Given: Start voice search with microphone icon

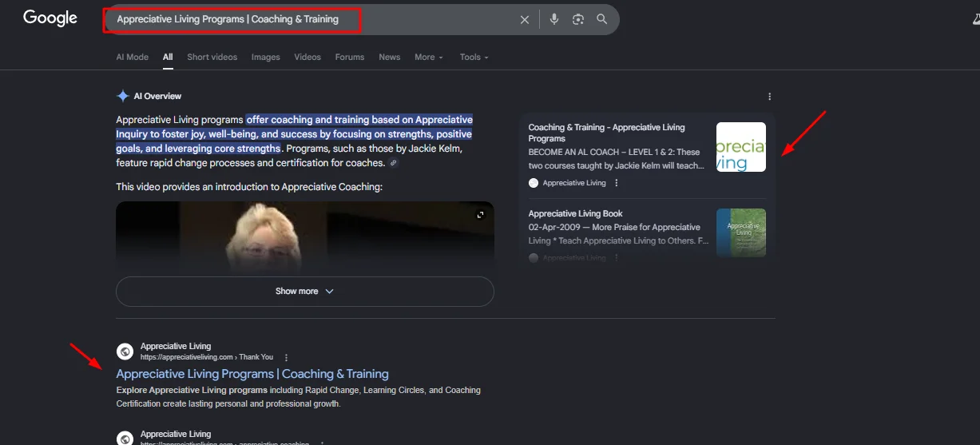Looking at the screenshot, I should (554, 20).
